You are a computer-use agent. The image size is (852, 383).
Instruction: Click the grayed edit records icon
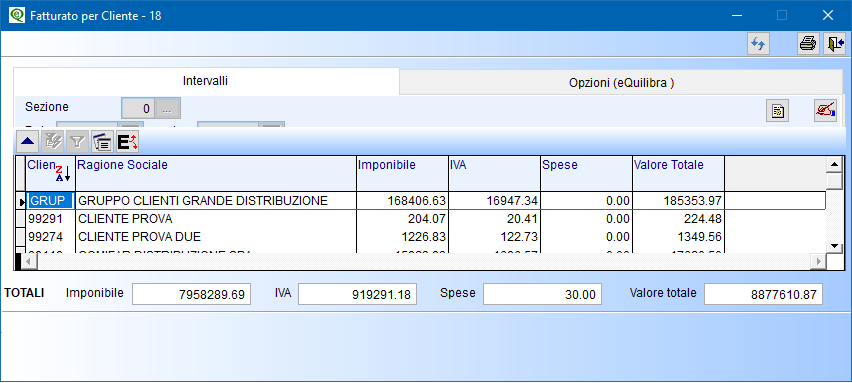pyautogui.click(x=53, y=142)
